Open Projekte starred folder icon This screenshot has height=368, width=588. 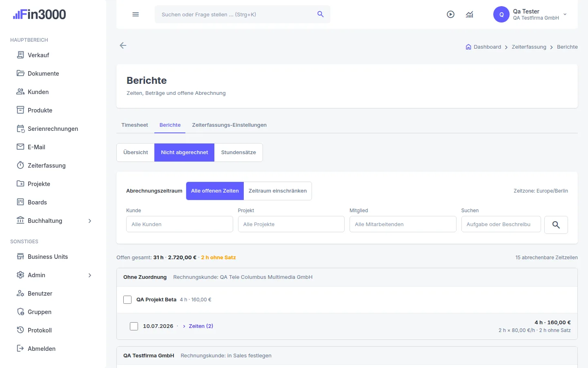coord(20,184)
